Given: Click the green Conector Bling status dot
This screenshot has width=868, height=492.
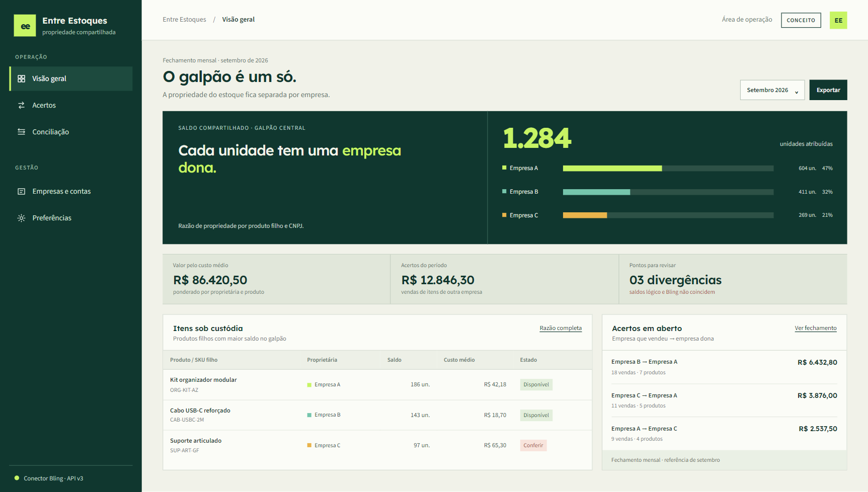Looking at the screenshot, I should (17, 478).
